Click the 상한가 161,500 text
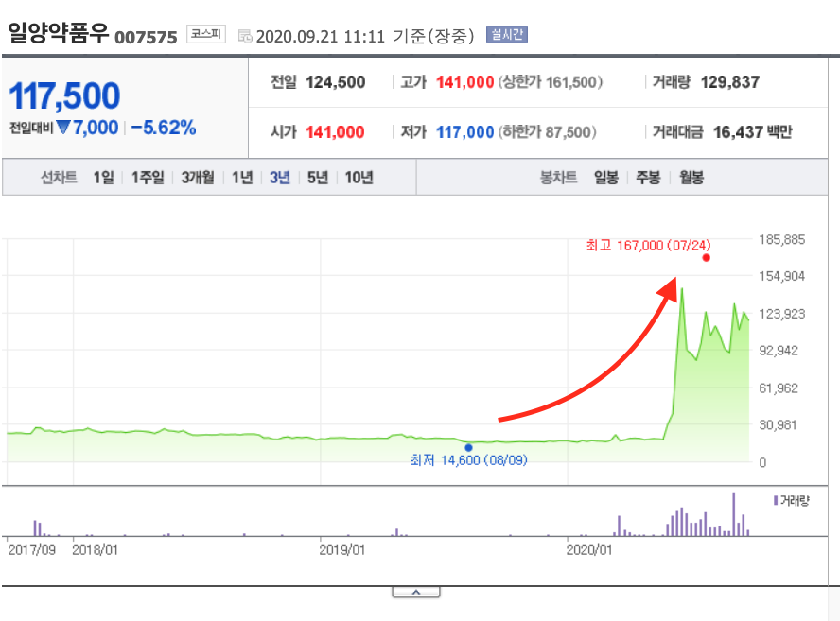Image resolution: width=840 pixels, height=621 pixels. 551,82
